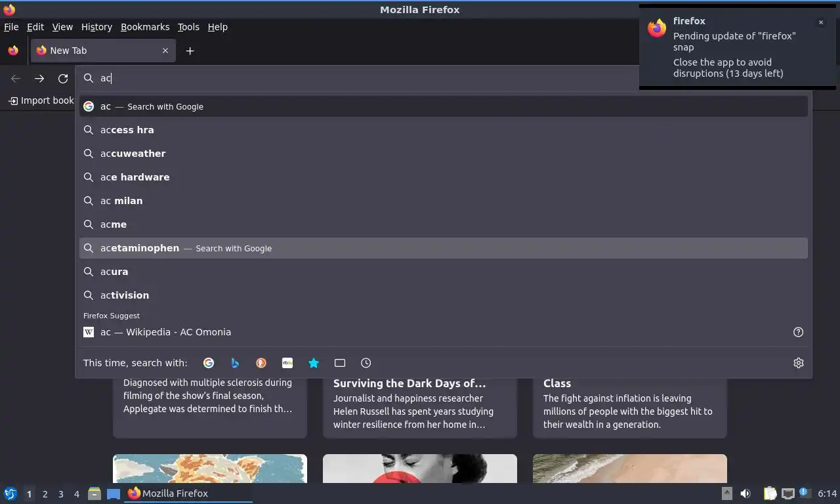Open story thumbnail with beach aerial image
Screen dimensions: 840x504
630,469
